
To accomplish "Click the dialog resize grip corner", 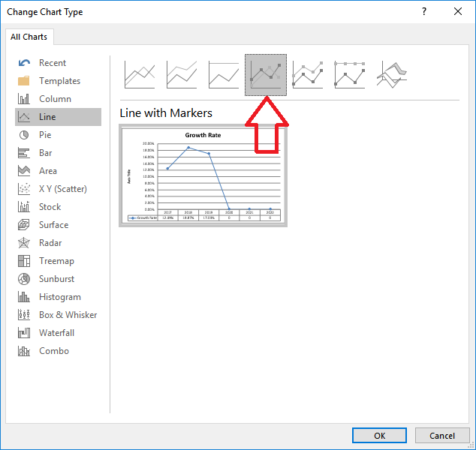I will tap(472, 446).
